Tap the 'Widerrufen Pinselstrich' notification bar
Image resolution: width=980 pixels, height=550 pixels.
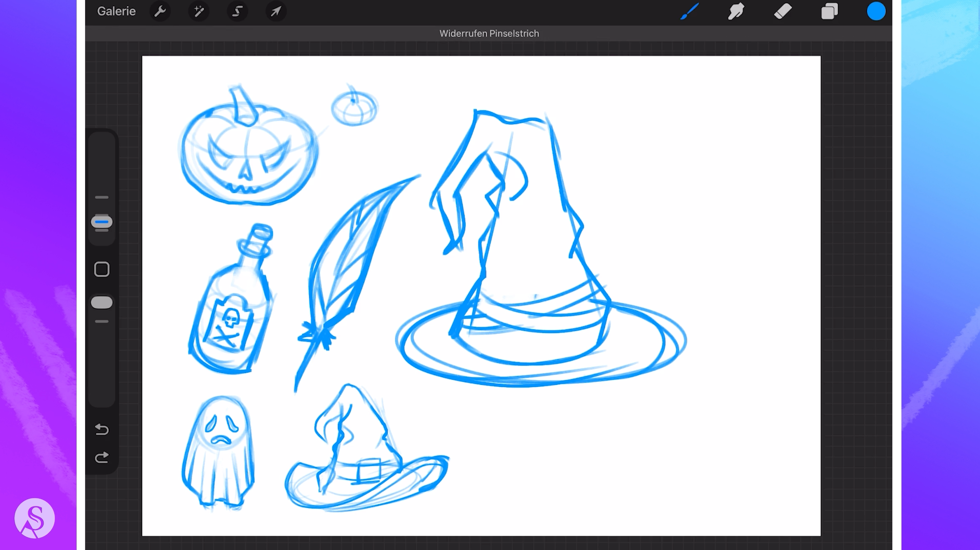pyautogui.click(x=489, y=33)
